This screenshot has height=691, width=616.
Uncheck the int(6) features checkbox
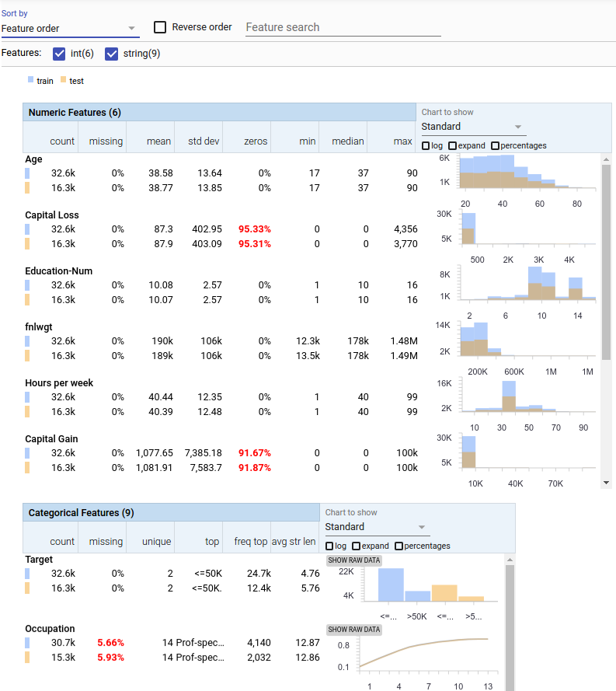click(59, 54)
